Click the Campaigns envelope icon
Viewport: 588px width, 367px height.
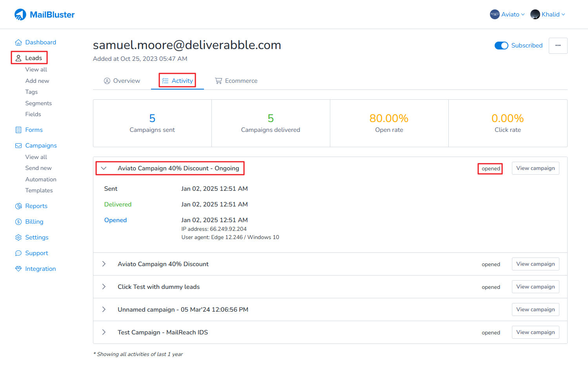click(18, 146)
